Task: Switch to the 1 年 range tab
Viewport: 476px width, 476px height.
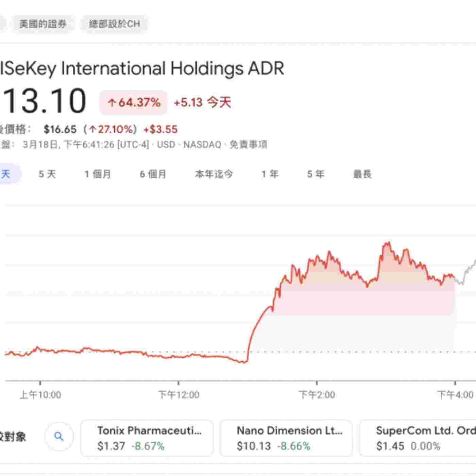Action: coord(270,174)
